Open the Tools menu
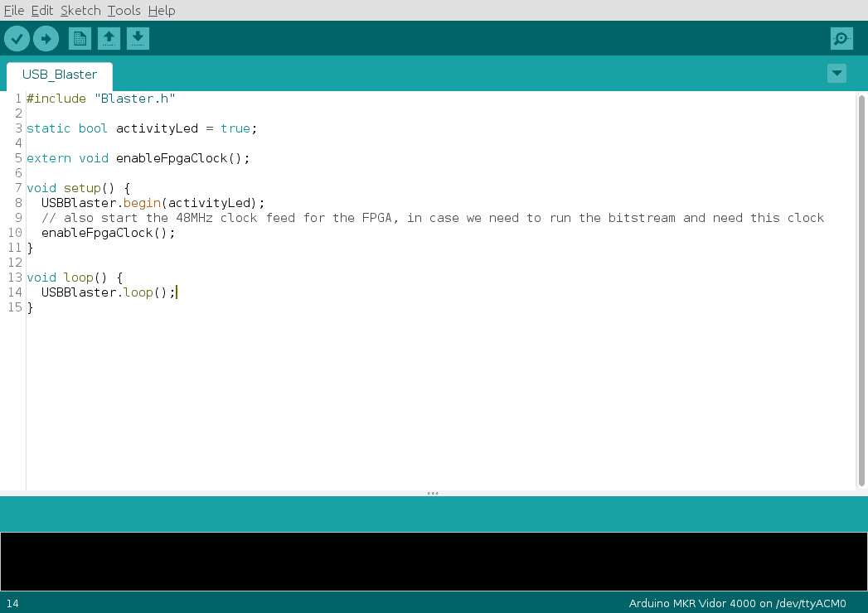This screenshot has height=613, width=868. (x=124, y=11)
